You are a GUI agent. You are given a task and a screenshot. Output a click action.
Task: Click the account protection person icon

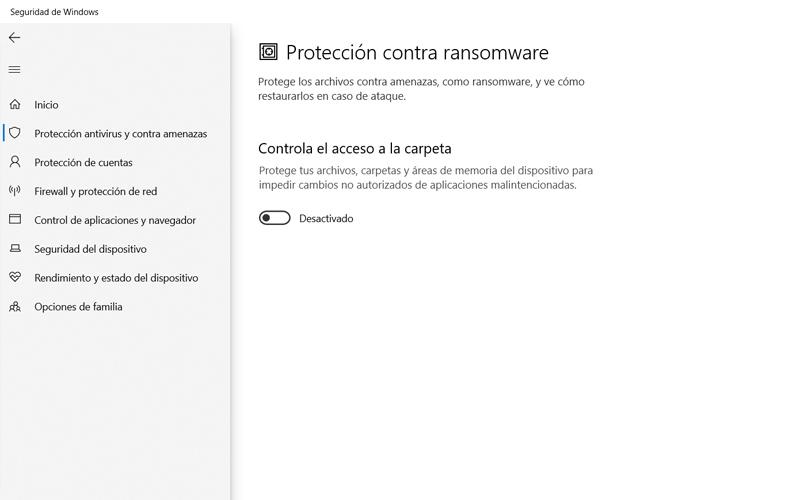click(x=15, y=162)
